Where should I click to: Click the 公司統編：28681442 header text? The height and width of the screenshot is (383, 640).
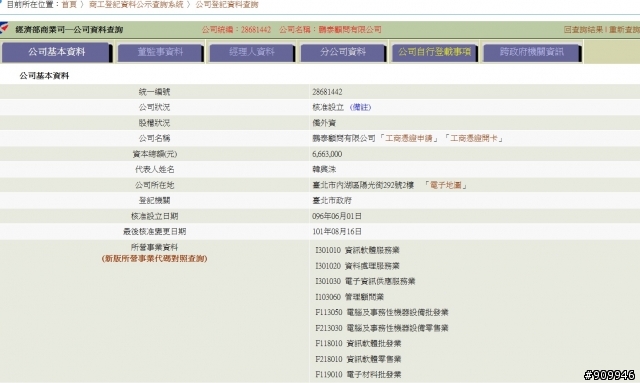(x=236, y=29)
